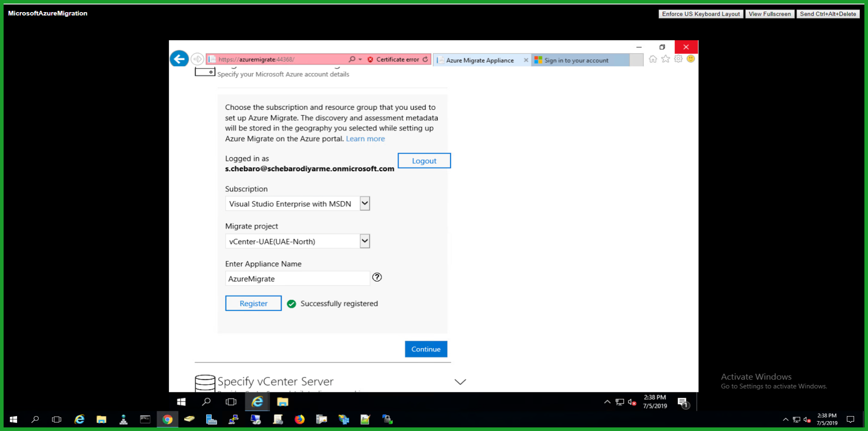Viewport: 868px width, 431px height.
Task: Click the remote VM network tray icon
Action: [x=620, y=402]
